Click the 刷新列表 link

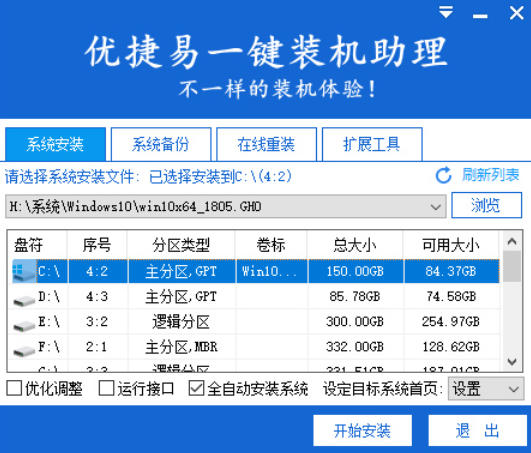(491, 175)
